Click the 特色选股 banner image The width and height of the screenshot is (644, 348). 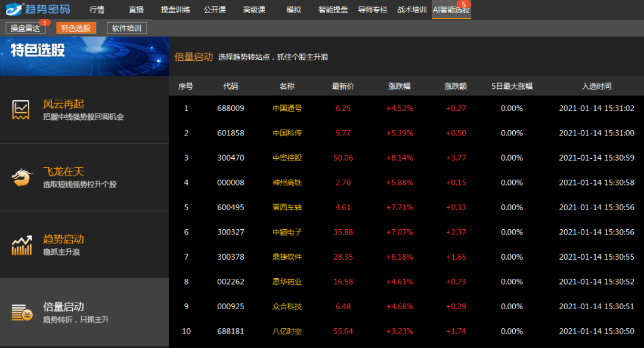point(84,56)
